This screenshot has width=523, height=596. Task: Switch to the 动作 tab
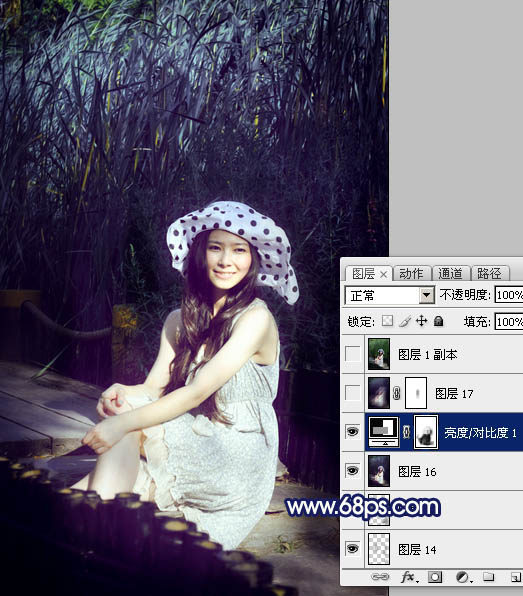(x=411, y=273)
